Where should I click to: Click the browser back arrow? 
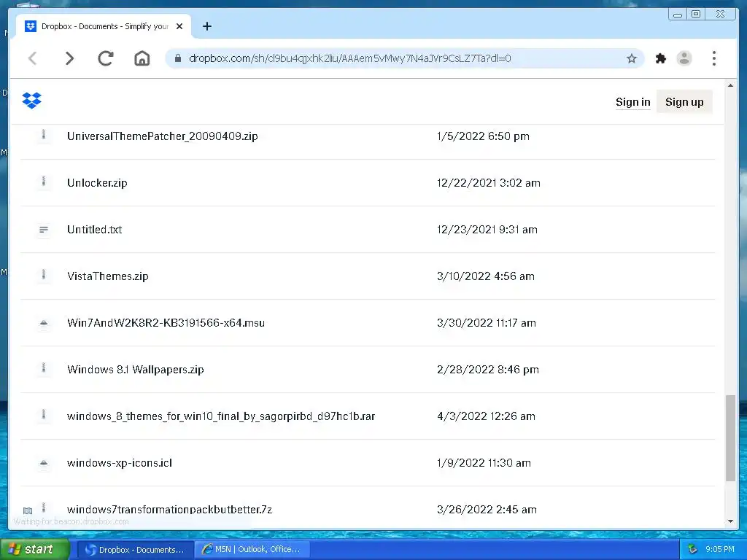(x=33, y=58)
